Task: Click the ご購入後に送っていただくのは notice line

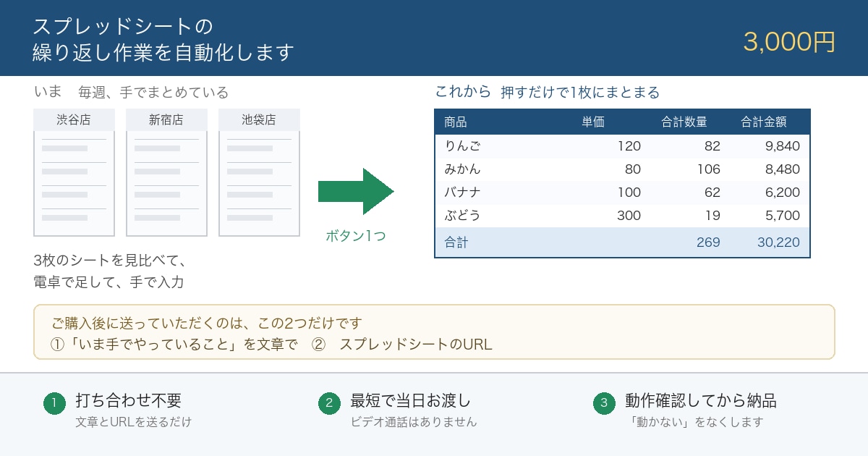Action: 206,323
